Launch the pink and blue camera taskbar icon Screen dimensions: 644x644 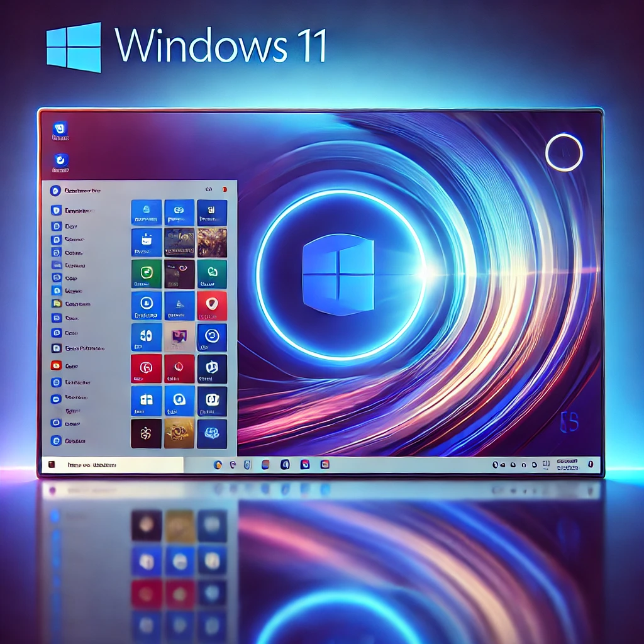[x=305, y=465]
